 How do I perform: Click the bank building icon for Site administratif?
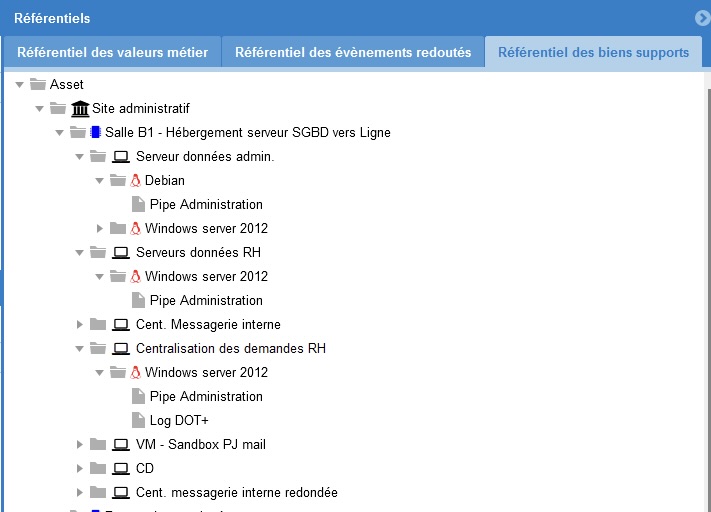point(80,108)
